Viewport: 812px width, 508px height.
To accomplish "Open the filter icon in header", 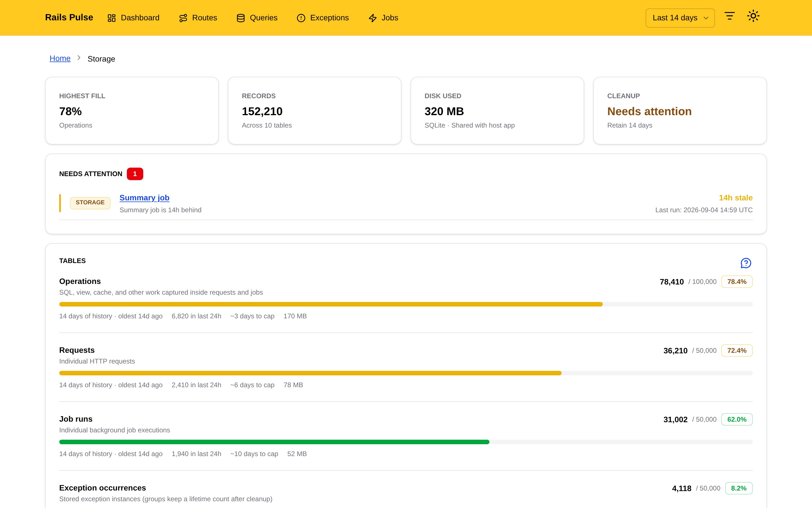I will 729,16.
